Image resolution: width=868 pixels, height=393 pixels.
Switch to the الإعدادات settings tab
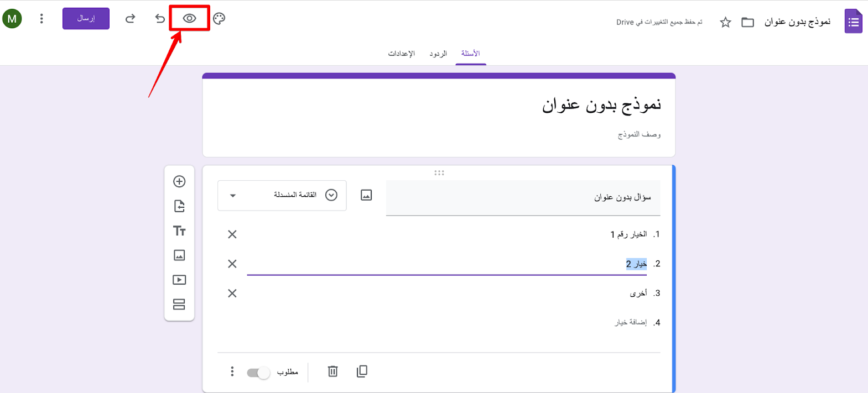point(401,54)
